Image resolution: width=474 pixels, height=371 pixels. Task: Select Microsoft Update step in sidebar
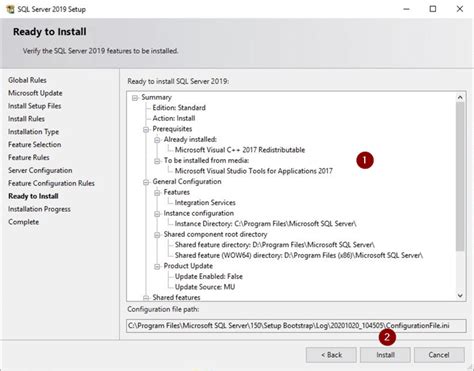click(x=35, y=93)
